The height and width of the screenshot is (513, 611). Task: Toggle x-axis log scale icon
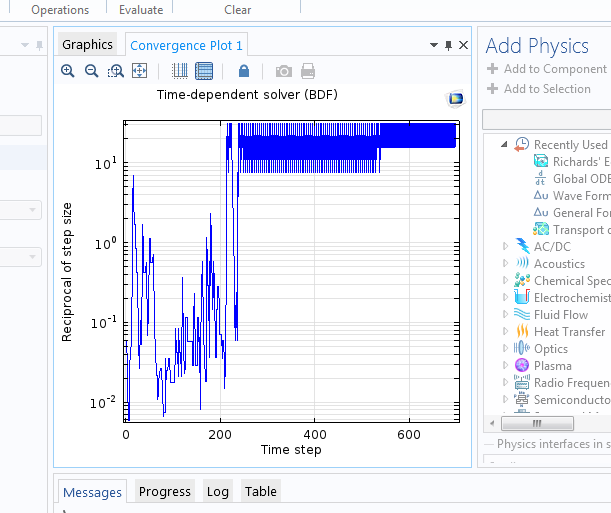tap(180, 71)
